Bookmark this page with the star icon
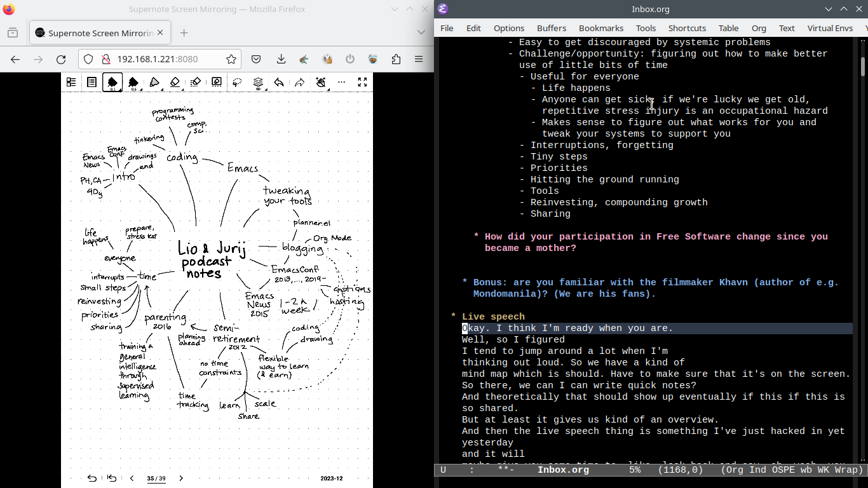The height and width of the screenshot is (488, 868). [x=231, y=59]
